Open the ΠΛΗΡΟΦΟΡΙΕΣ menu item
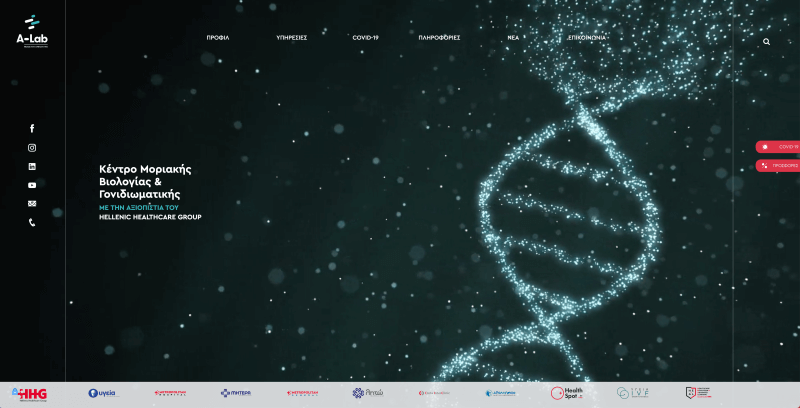The width and height of the screenshot is (800, 408). (x=439, y=38)
